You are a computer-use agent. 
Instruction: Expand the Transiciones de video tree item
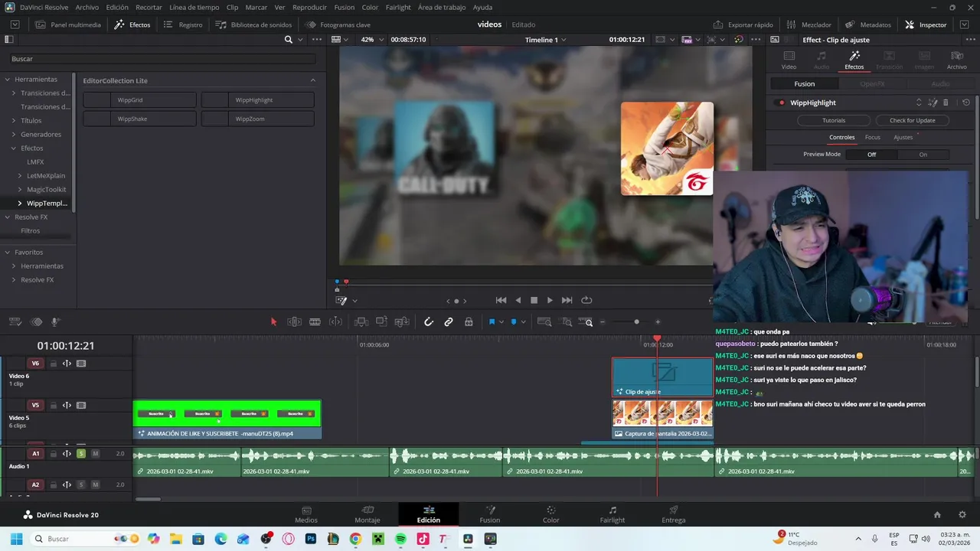coord(13,93)
